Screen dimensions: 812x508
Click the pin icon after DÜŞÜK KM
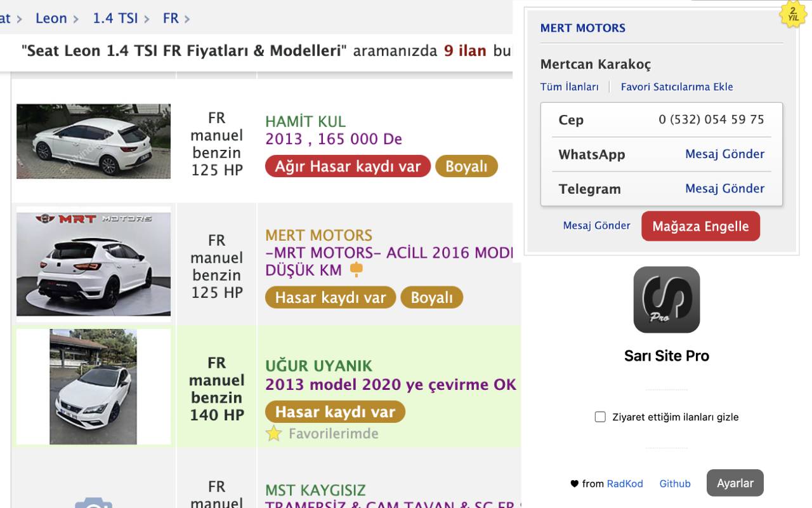coord(357,269)
